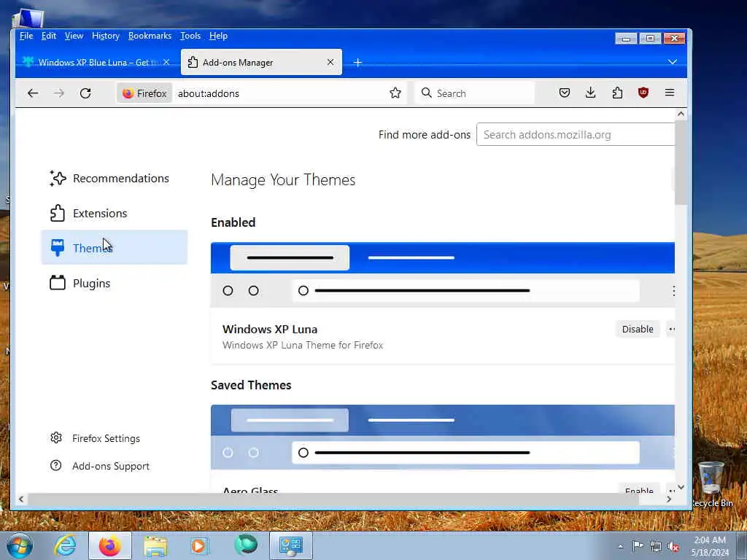Open the Help menu

pyautogui.click(x=218, y=36)
